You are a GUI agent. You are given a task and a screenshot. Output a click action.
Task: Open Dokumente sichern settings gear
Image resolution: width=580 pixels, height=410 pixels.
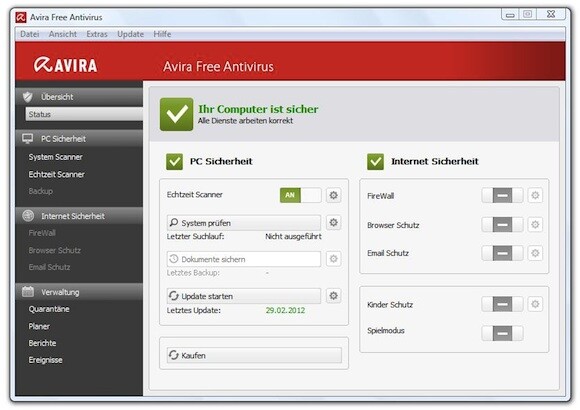(333, 259)
